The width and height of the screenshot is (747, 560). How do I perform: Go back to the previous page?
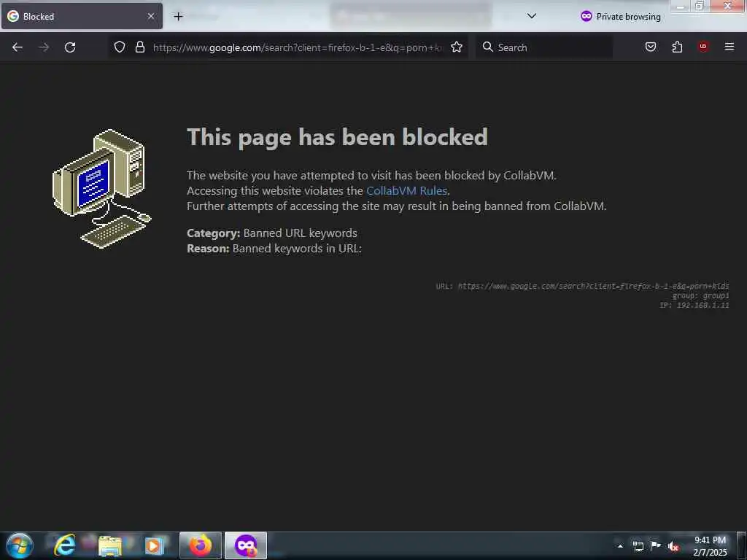pos(18,47)
